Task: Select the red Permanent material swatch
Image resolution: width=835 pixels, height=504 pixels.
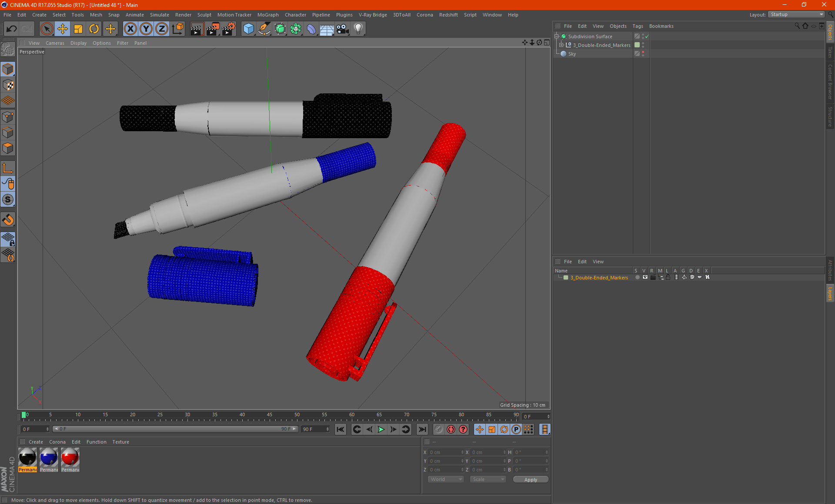Action: coord(70,460)
